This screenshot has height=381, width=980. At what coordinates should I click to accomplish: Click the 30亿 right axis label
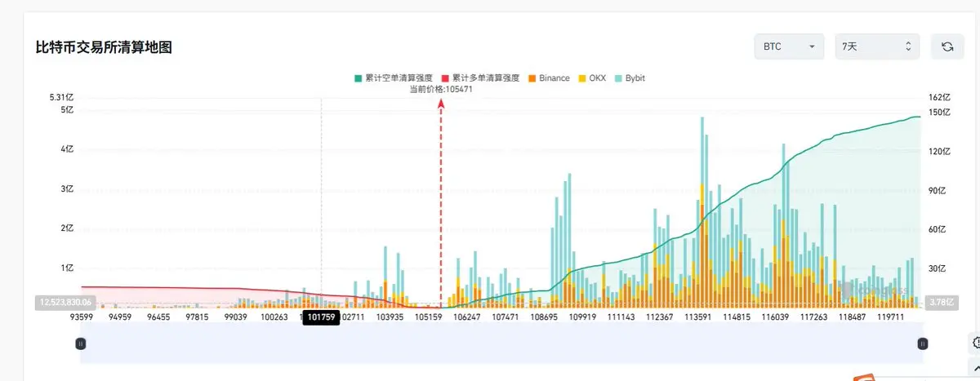coord(936,269)
